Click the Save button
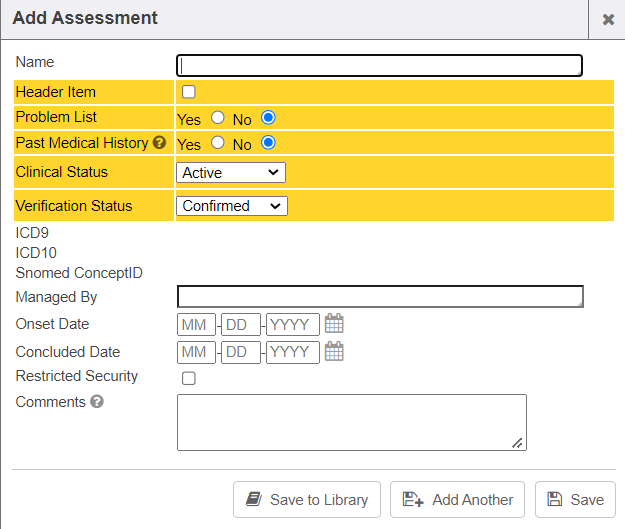The width and height of the screenshot is (625, 529). coord(575,500)
